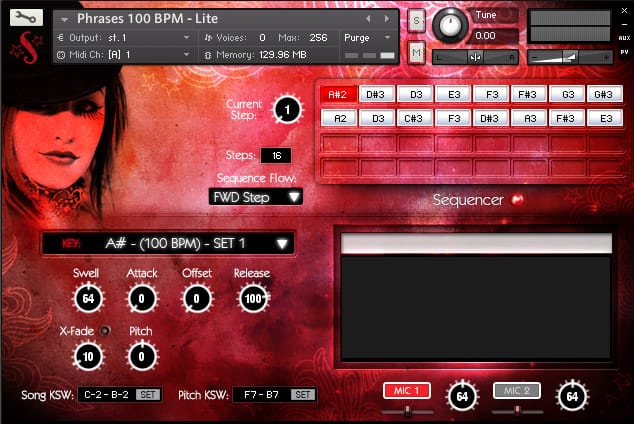Click the MIC 2 volume knob
This screenshot has height=424, width=634.
572,397
